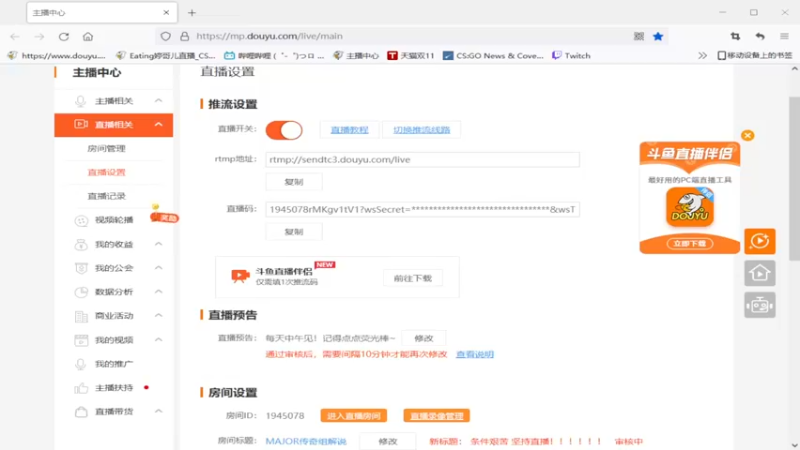Show more bookmarks with the chevron
The image size is (800, 450).
click(703, 56)
